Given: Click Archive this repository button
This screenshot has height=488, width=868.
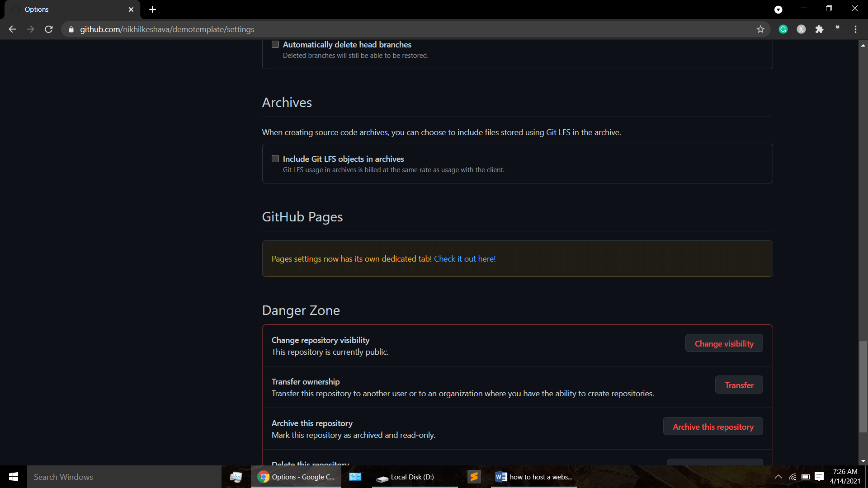Looking at the screenshot, I should [713, 427].
